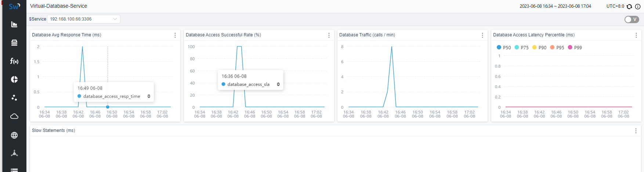The image size is (644, 172).
Task: Click the Virtual-Database-Service title
Action: 59,6
